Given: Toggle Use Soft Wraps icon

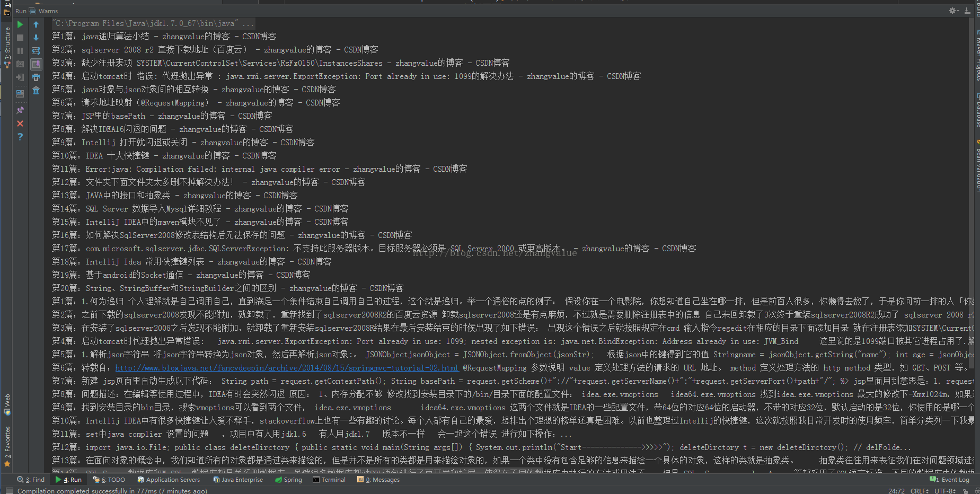Looking at the screenshot, I should (36, 51).
